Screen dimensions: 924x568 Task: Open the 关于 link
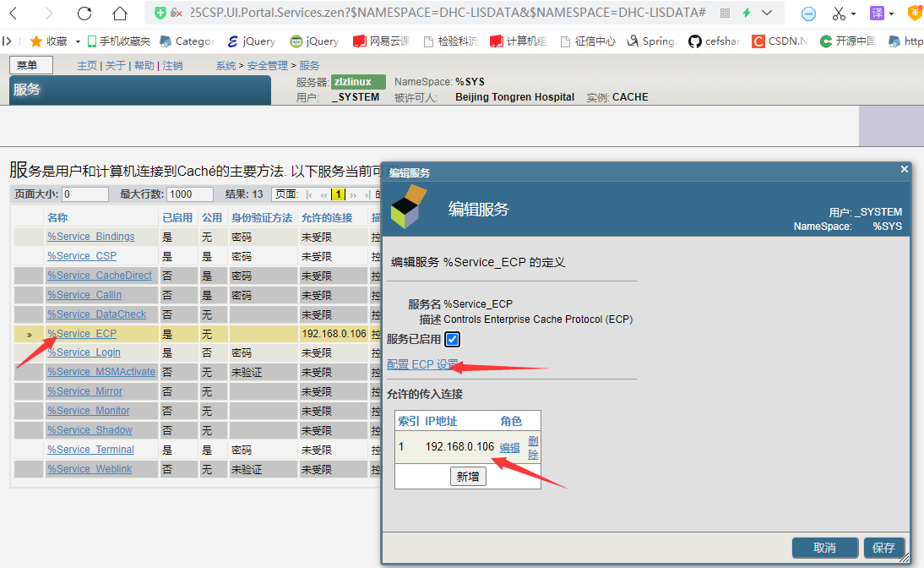(x=116, y=65)
